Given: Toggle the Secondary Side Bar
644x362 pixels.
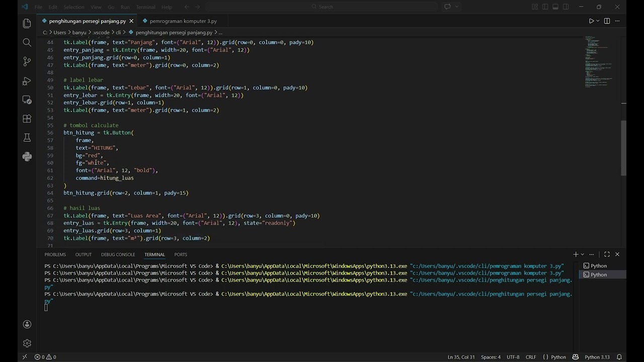Looking at the screenshot, I should point(566,7).
